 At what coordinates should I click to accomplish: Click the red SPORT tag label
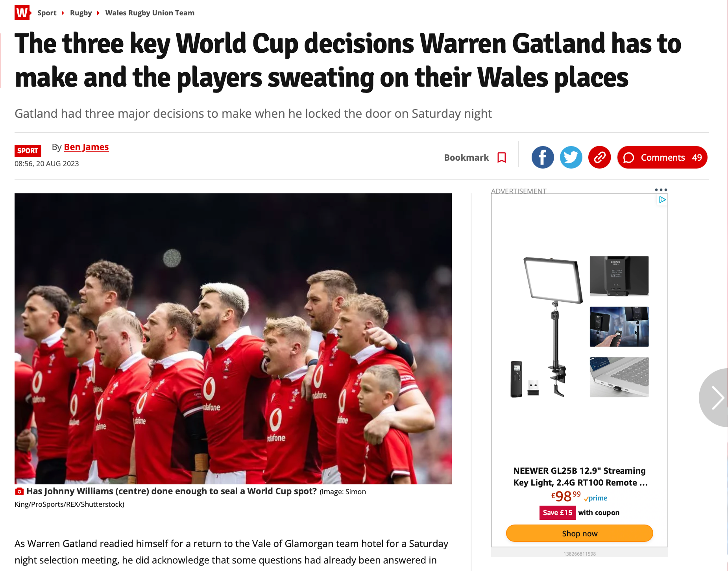[28, 151]
